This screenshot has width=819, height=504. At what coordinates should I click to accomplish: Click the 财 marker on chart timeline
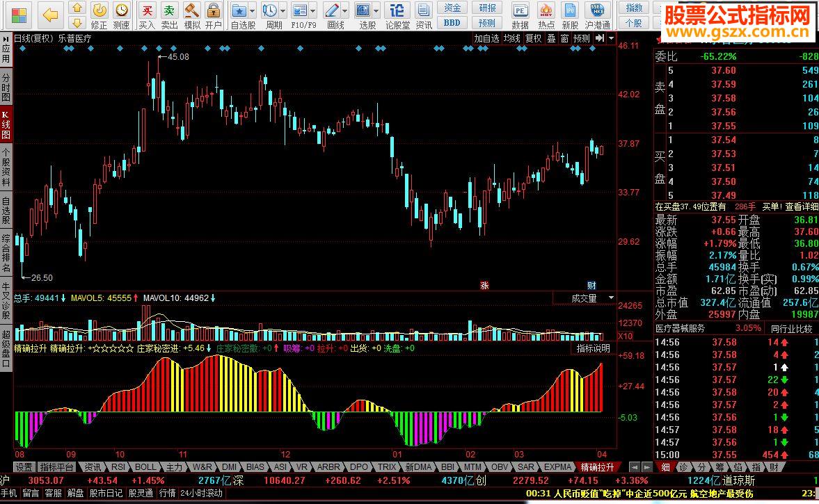[591, 285]
